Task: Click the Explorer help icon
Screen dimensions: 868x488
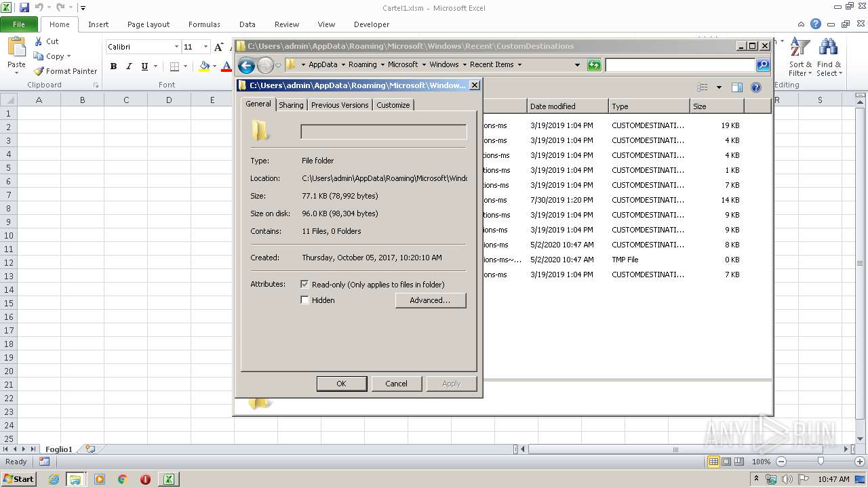Action: (756, 87)
